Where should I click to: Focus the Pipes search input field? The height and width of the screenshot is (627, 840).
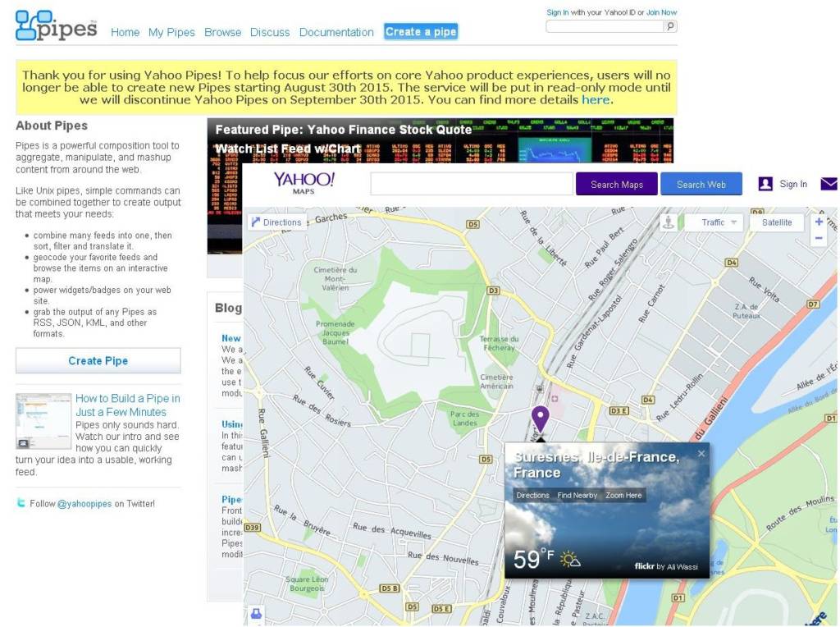[605, 26]
